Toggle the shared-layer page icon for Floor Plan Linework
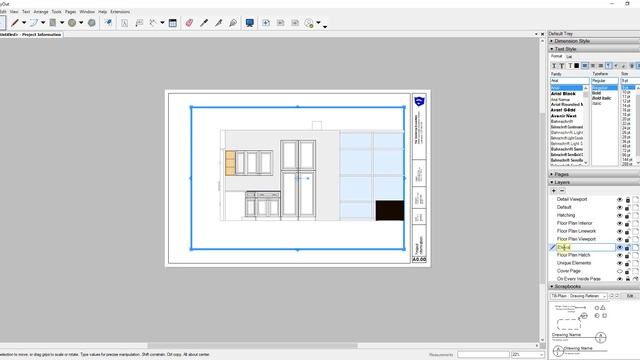Viewport: 640px width, 360px height. (636, 231)
